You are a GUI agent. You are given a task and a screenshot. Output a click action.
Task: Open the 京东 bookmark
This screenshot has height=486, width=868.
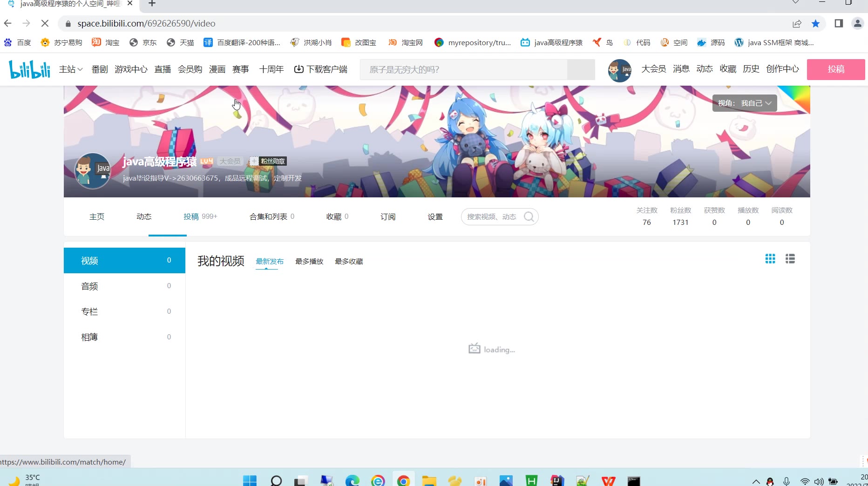pyautogui.click(x=143, y=42)
